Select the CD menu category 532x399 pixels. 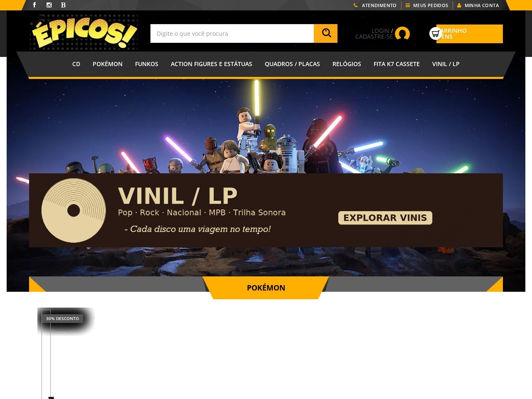[x=76, y=64]
